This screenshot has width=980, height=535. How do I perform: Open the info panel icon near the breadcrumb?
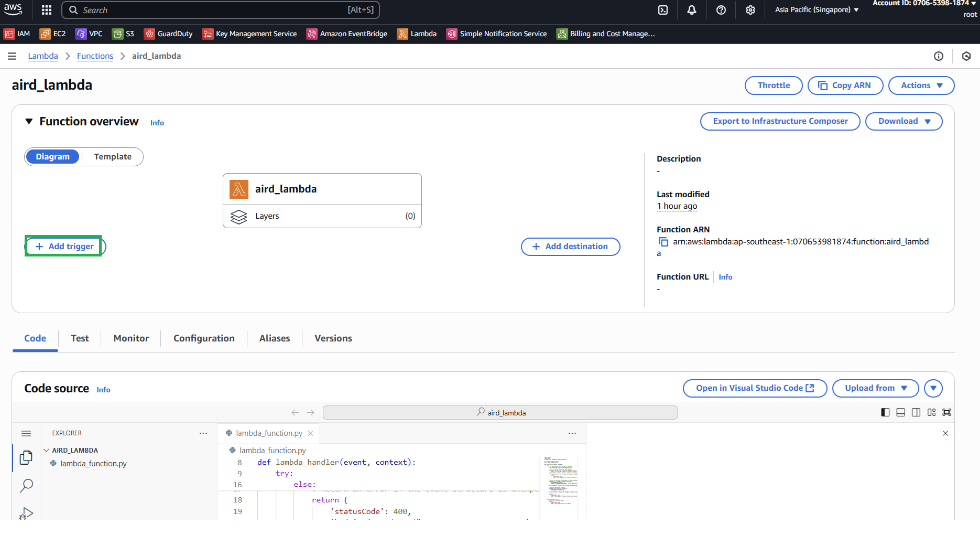(x=939, y=56)
